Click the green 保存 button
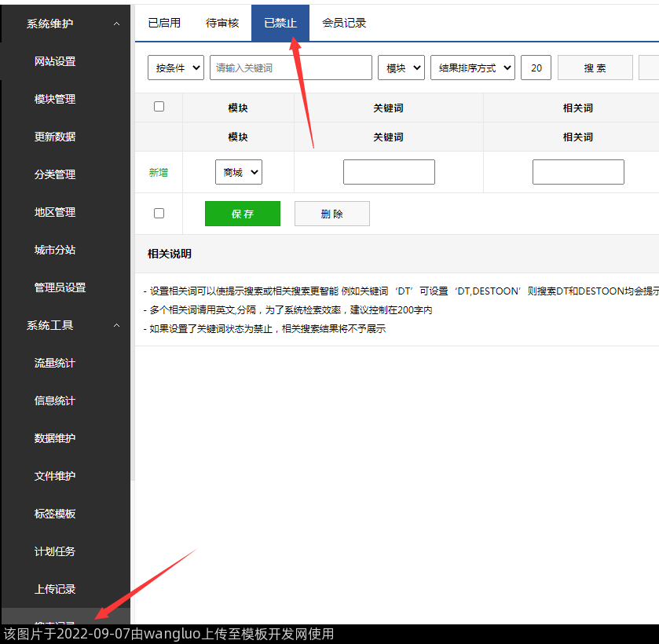This screenshot has height=644, width=659. tap(242, 214)
